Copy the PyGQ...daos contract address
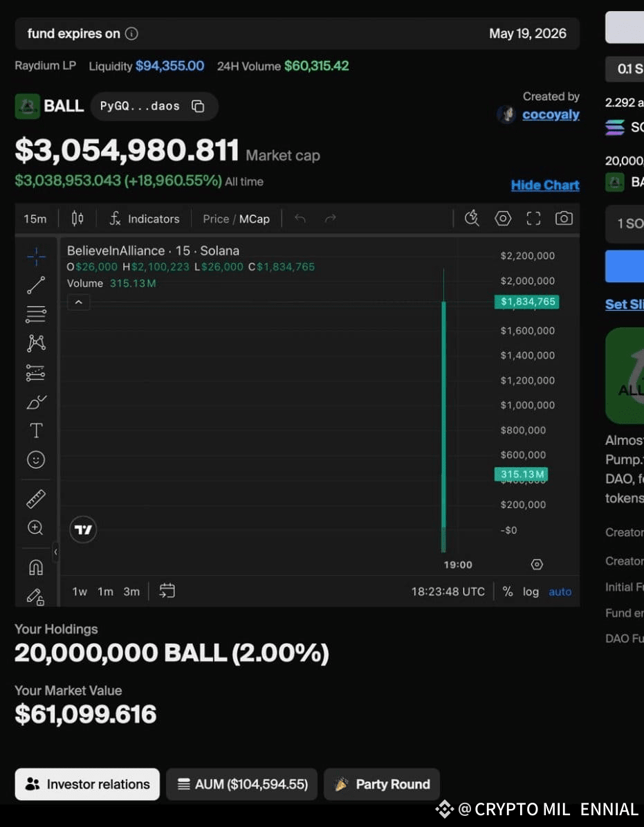 point(198,107)
